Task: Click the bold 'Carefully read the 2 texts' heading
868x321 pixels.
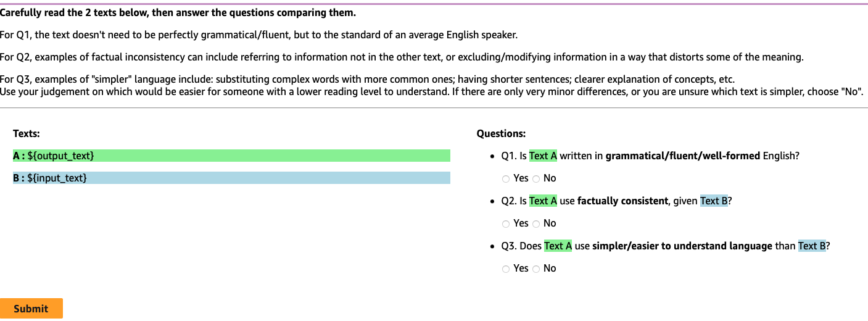Action: (178, 13)
